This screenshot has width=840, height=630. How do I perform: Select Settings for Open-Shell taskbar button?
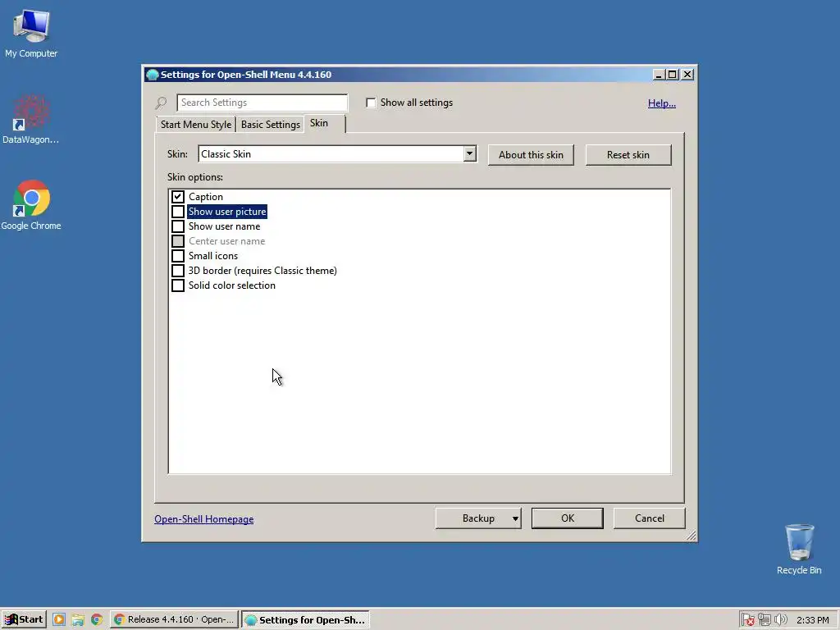click(305, 620)
